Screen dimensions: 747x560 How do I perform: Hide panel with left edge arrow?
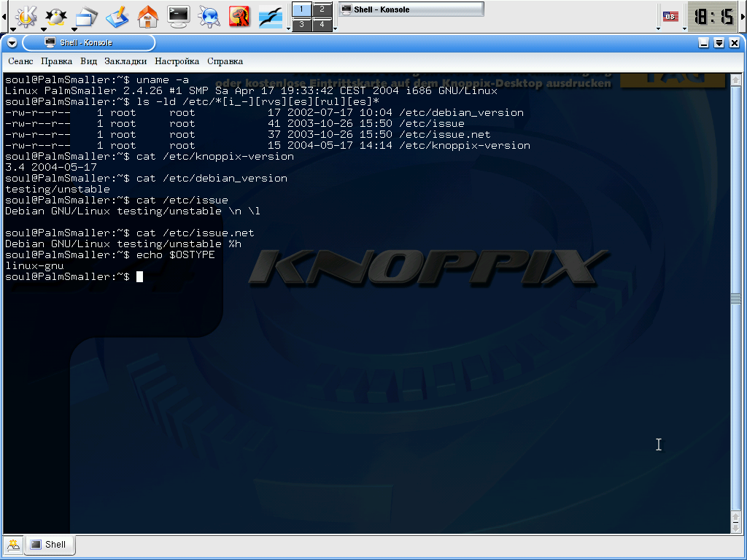tap(4, 16)
